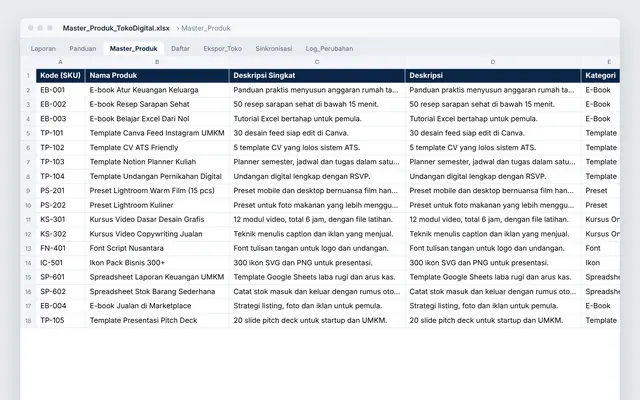This screenshot has height=400, width=640.
Task: Click the Deskripsi header cell
Action: (493, 76)
